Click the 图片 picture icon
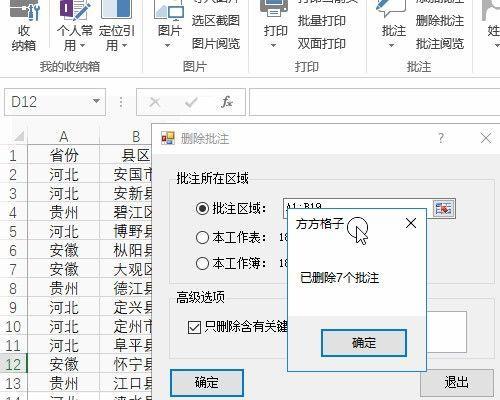This screenshot has height=400, width=500. (169, 10)
